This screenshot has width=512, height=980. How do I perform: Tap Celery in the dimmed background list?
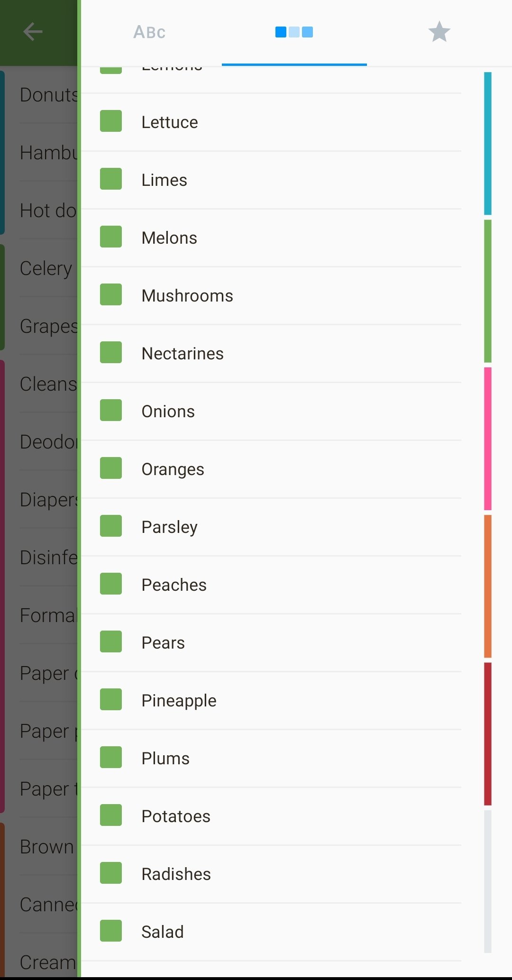click(46, 268)
